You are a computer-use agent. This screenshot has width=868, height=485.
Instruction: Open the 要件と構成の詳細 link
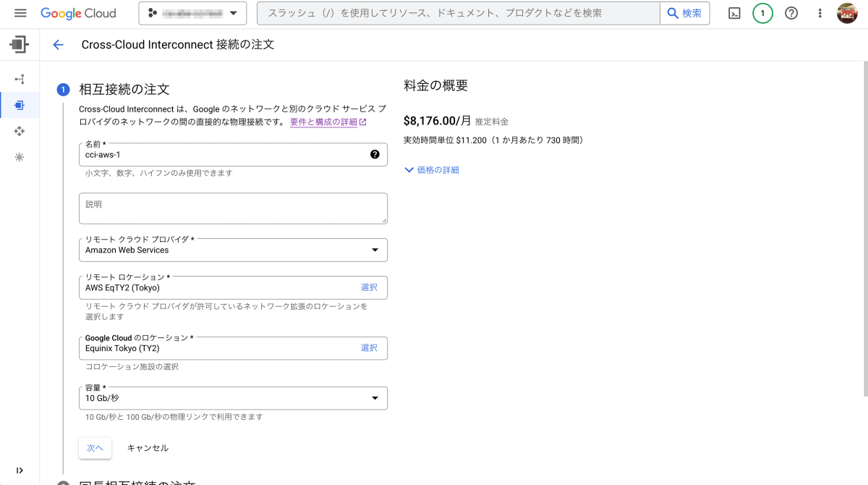[x=328, y=122]
